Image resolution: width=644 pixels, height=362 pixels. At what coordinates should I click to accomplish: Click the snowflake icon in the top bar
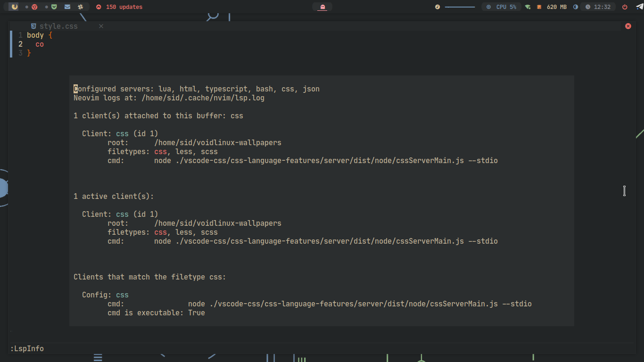pyautogui.click(x=80, y=7)
